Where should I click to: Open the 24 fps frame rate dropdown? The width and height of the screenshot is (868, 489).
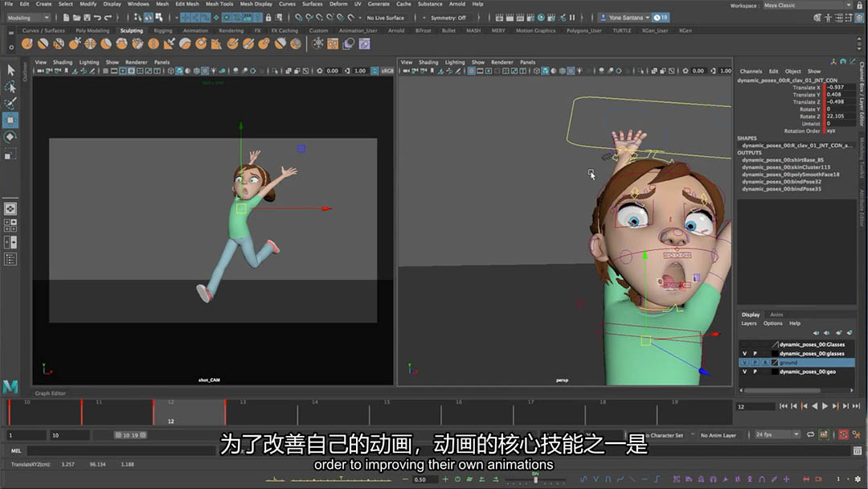coord(777,435)
